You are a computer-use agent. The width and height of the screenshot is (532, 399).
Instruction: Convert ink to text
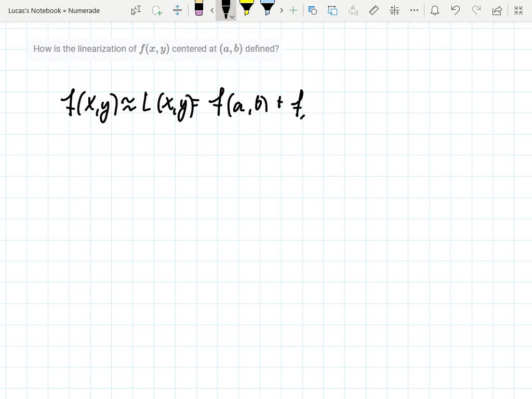(x=352, y=10)
